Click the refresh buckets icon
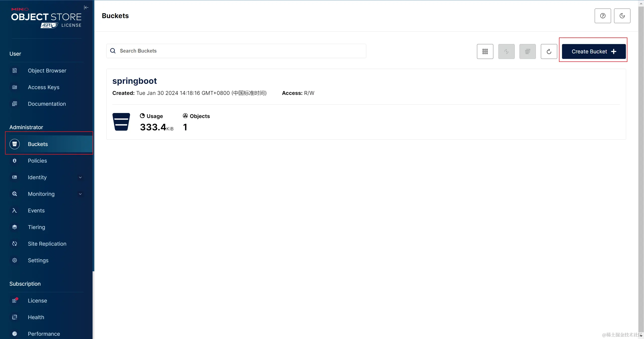Image resolution: width=644 pixels, height=339 pixels. pos(549,52)
